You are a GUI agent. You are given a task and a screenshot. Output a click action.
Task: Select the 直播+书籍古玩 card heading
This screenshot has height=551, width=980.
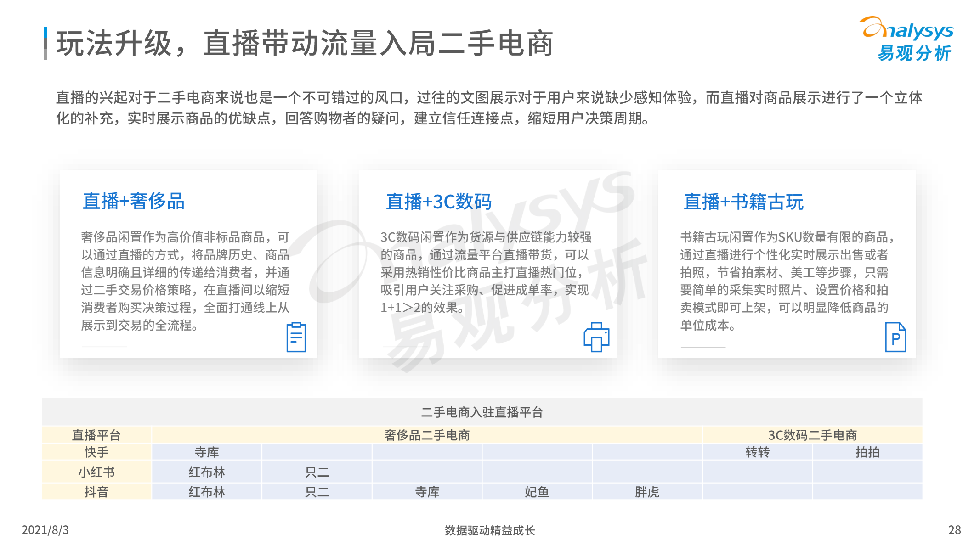743,202
